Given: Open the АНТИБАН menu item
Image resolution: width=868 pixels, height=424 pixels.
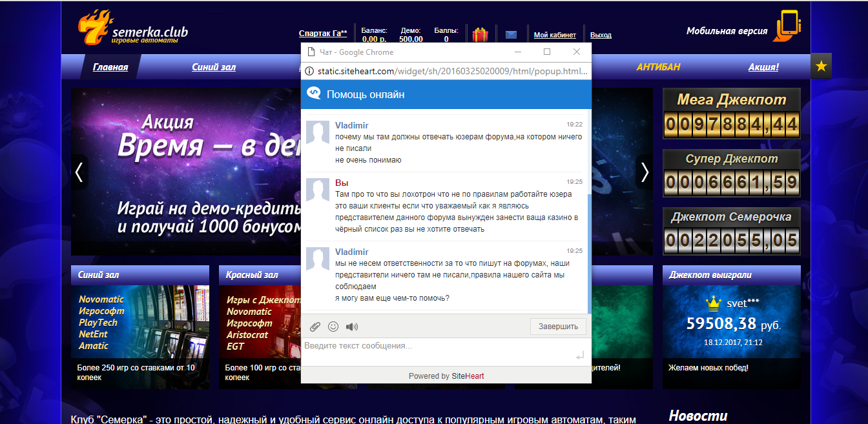Looking at the screenshot, I should tap(658, 67).
